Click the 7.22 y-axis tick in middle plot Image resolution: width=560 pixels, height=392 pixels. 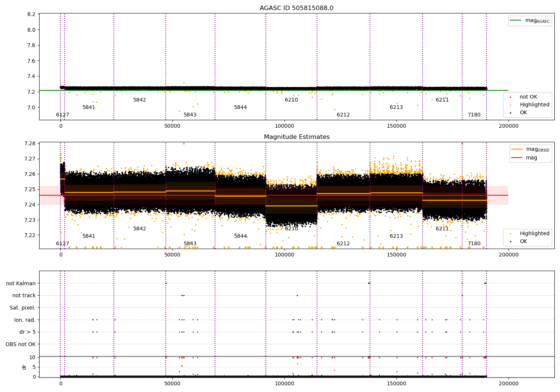pyautogui.click(x=30, y=235)
